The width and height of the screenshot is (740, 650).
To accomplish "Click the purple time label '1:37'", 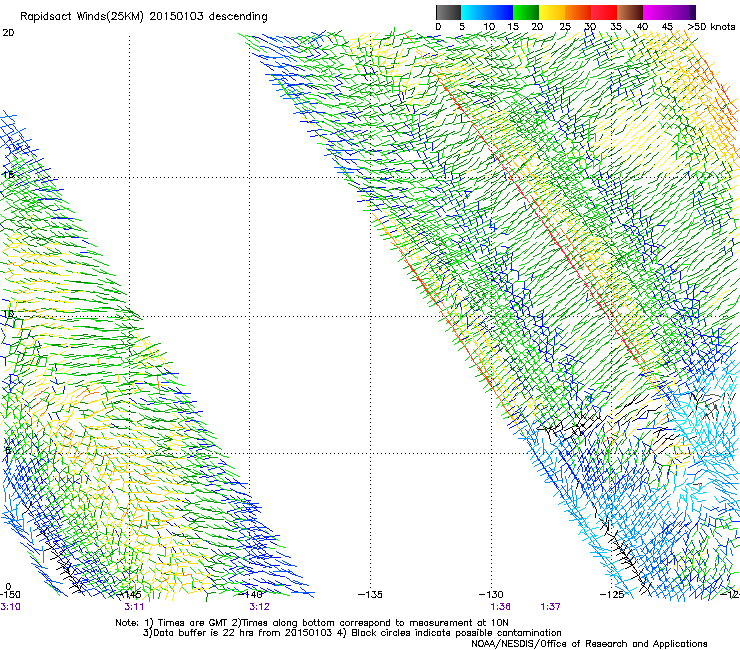I will tap(551, 607).
